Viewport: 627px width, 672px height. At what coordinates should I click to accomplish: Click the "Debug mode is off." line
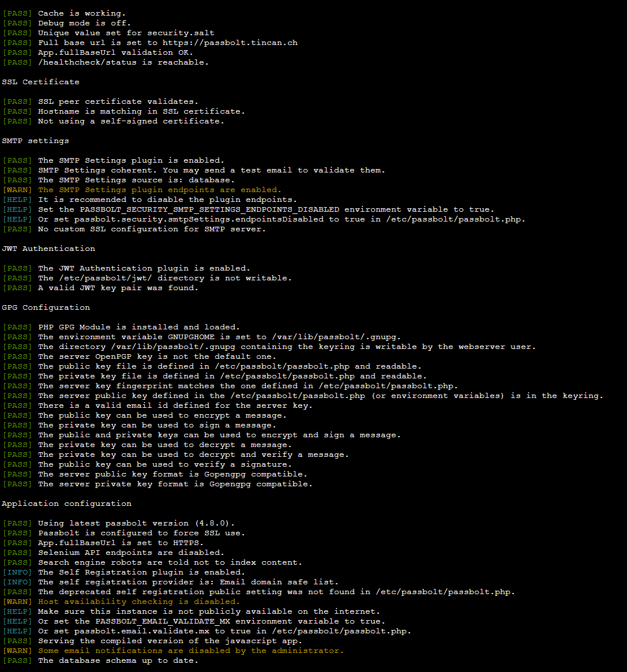(x=84, y=23)
